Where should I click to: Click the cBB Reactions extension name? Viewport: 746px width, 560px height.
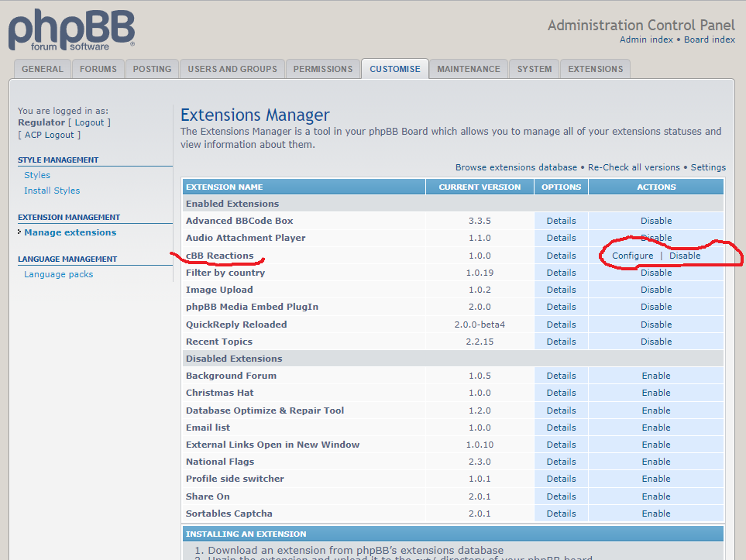(220, 256)
